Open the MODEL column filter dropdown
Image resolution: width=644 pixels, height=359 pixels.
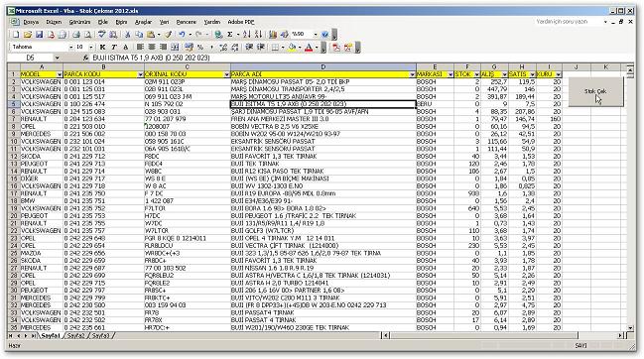[x=60, y=74]
